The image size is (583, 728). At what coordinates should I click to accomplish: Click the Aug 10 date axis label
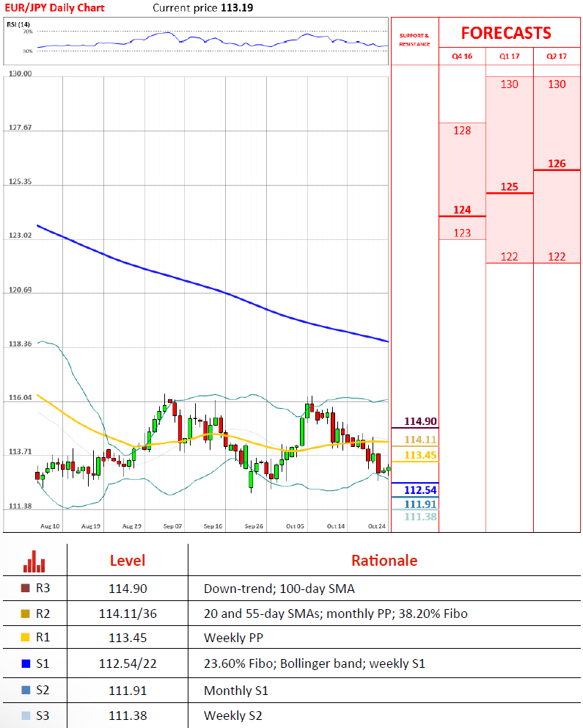coord(50,526)
